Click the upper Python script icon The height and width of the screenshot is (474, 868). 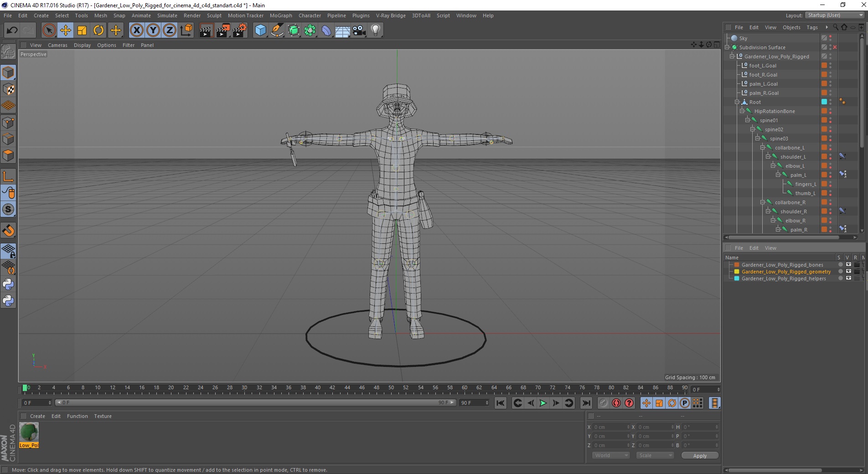[x=8, y=284]
